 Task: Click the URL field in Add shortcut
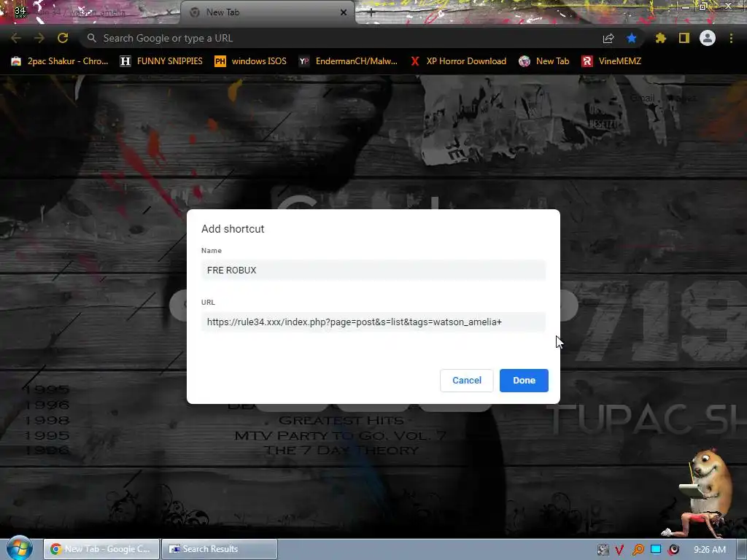point(373,322)
